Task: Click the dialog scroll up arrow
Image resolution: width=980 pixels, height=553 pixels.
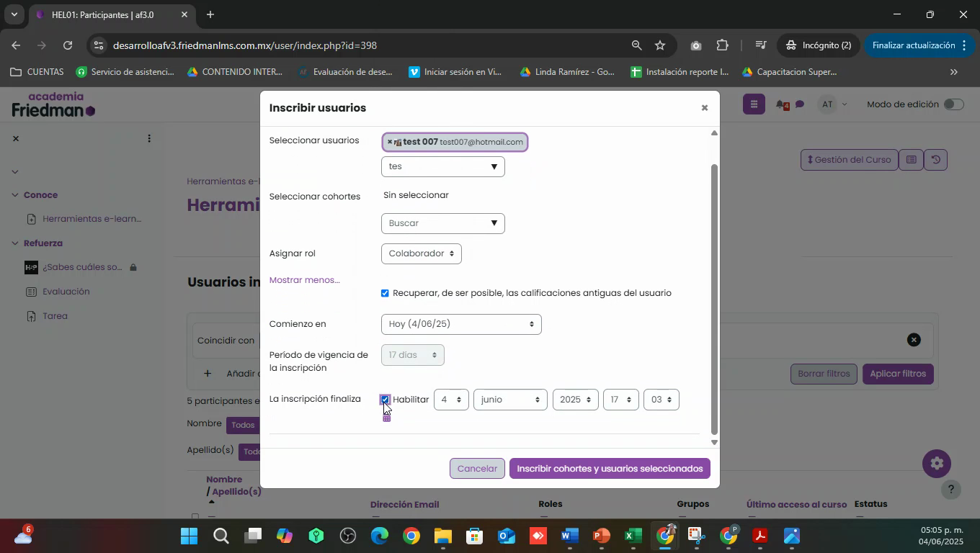Action: coord(714,133)
